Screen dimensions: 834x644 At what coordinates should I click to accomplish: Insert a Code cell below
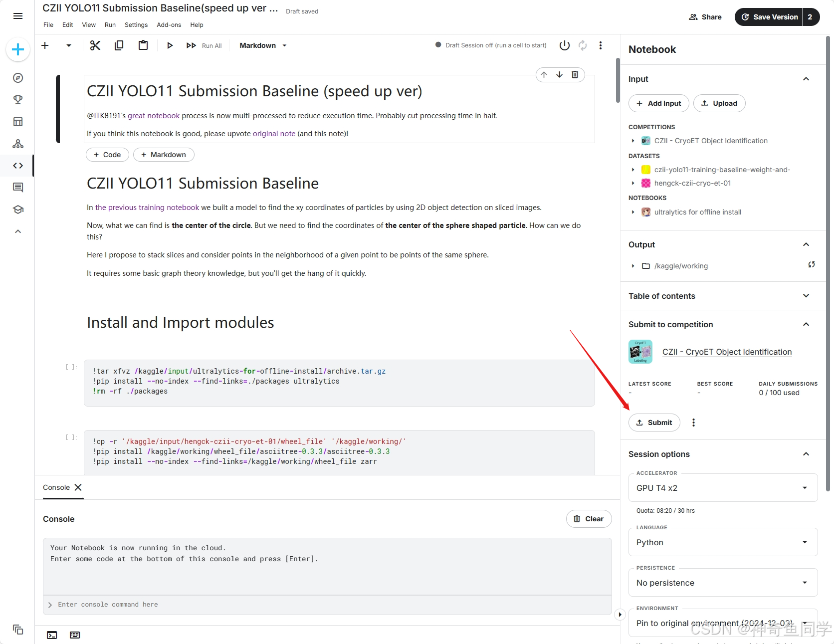[x=107, y=155]
